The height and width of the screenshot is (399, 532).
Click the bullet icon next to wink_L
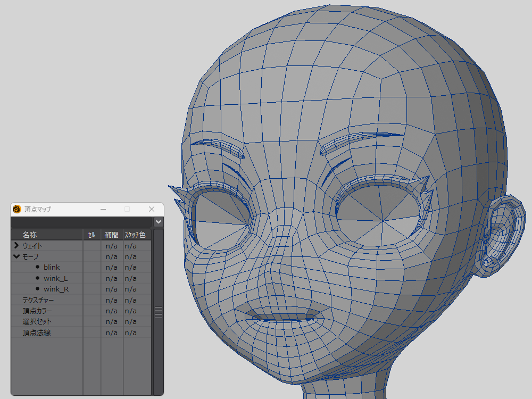coord(38,278)
